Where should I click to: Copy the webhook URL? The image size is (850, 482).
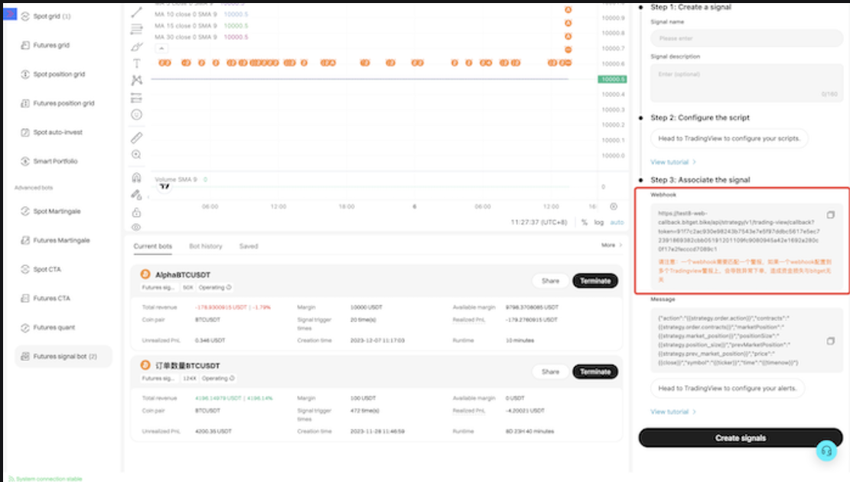(x=830, y=215)
